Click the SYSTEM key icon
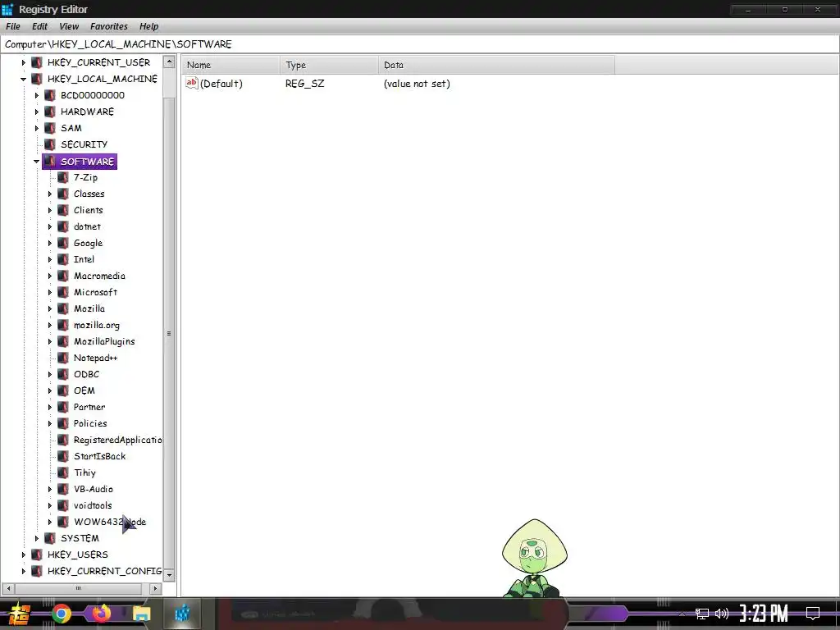 (50, 538)
